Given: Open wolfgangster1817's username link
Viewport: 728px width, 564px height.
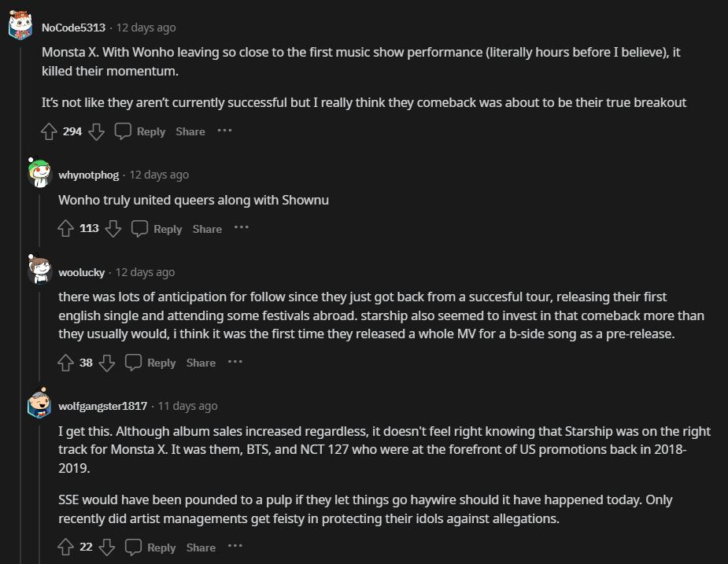Looking at the screenshot, I should tap(102, 406).
